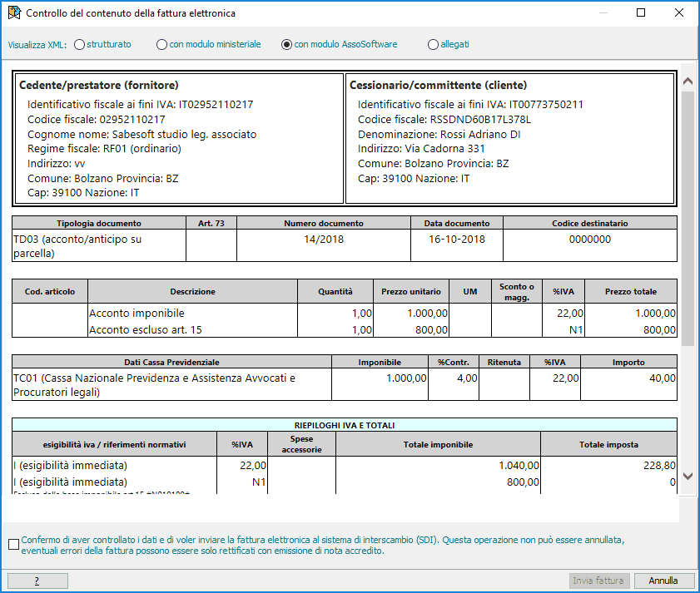Click the 'RIEPILOGHI IVA E TOTALI' header
This screenshot has width=700, height=593.
pyautogui.click(x=345, y=425)
